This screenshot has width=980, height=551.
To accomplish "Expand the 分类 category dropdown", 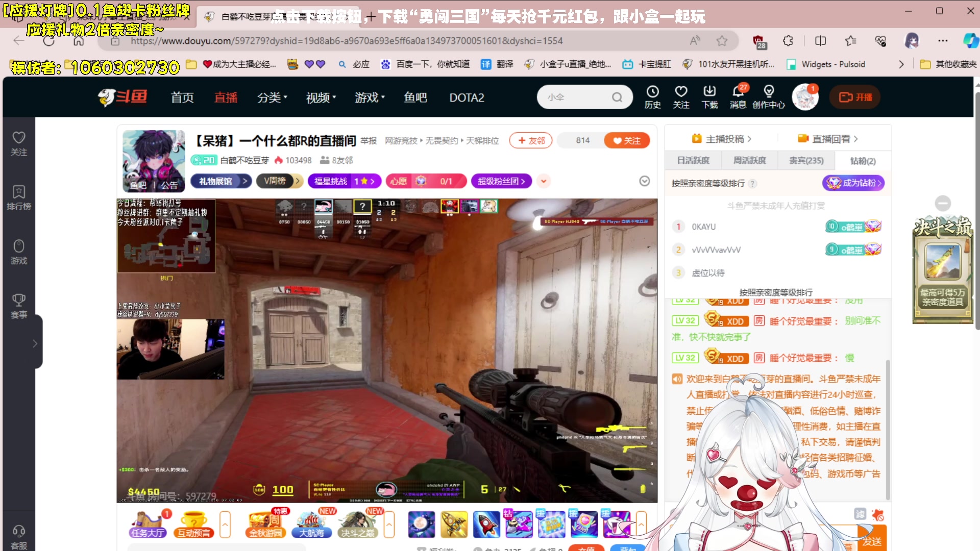I will (x=272, y=98).
